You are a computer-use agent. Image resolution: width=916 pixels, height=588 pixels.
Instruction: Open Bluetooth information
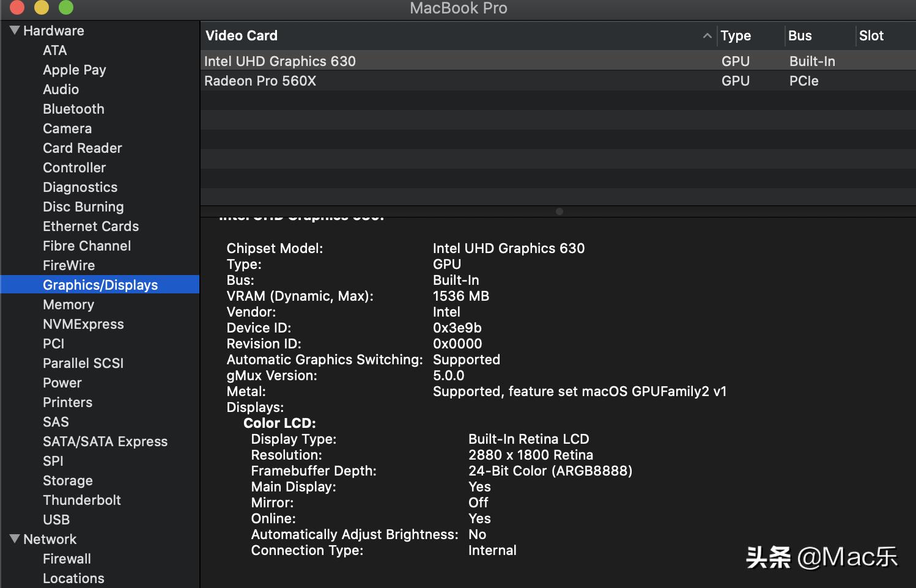(x=73, y=109)
